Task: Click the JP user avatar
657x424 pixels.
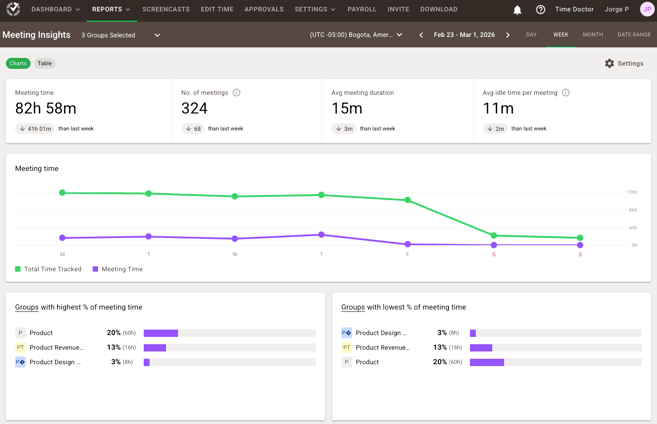Action: pyautogui.click(x=646, y=9)
